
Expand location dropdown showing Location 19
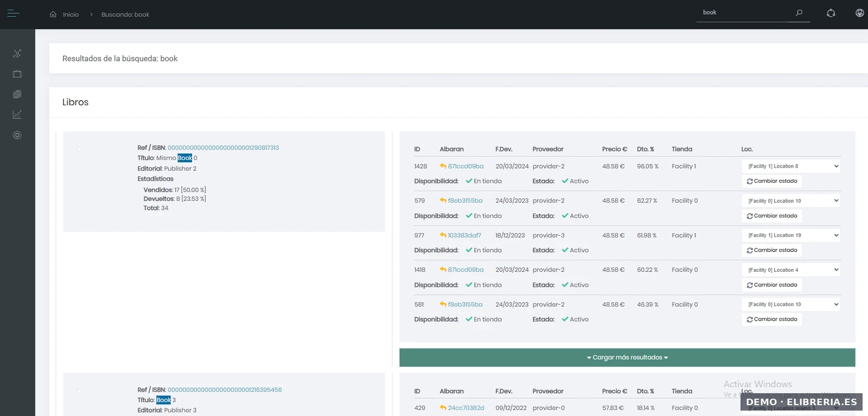pos(790,235)
